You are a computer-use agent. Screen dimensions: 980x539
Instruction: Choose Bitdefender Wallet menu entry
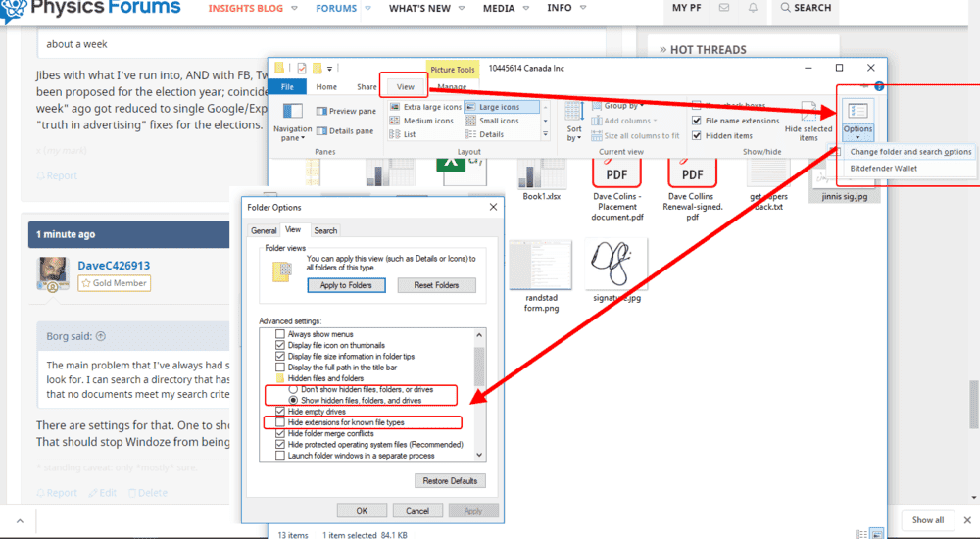883,169
